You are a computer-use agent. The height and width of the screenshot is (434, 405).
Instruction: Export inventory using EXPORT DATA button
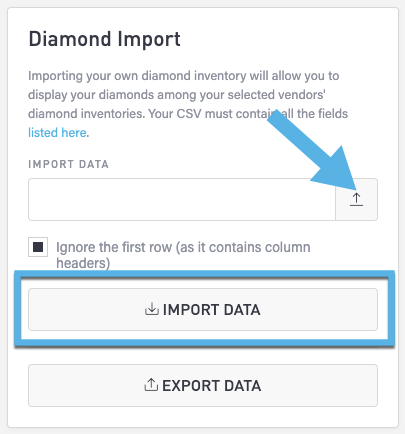click(x=203, y=385)
